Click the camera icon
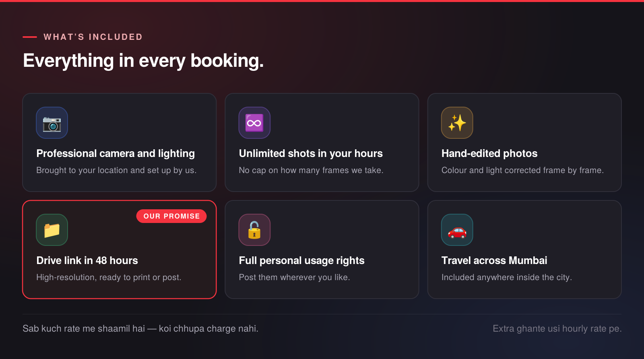 pyautogui.click(x=52, y=123)
